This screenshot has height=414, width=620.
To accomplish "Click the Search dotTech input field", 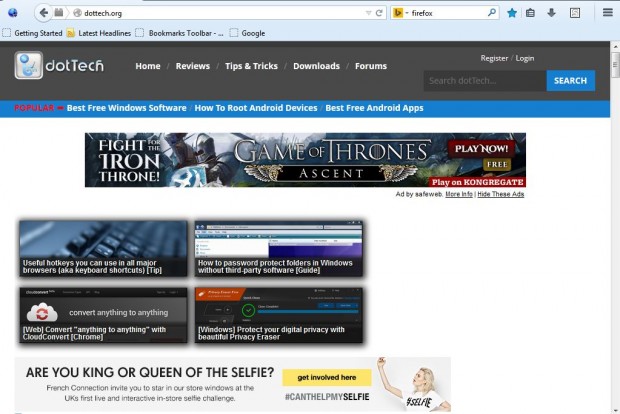I will tap(485, 81).
